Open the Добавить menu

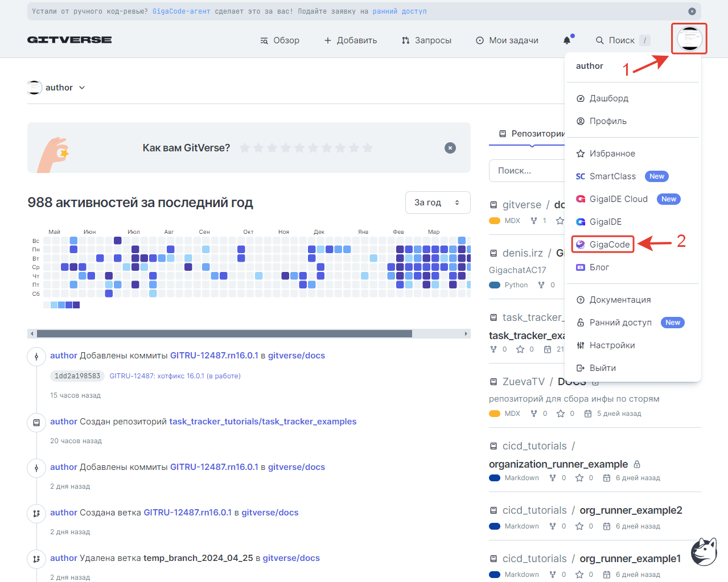[x=351, y=40]
